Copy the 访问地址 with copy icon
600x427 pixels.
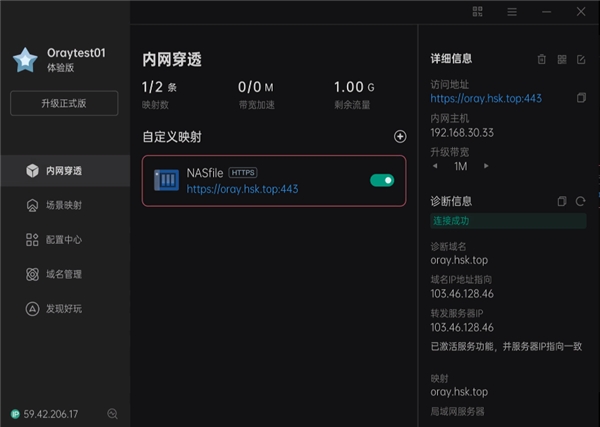click(581, 98)
